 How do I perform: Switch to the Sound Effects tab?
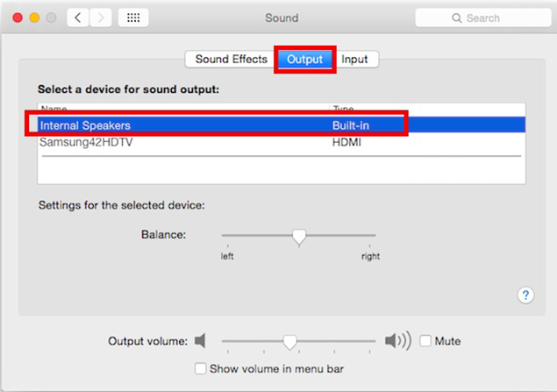[232, 59]
